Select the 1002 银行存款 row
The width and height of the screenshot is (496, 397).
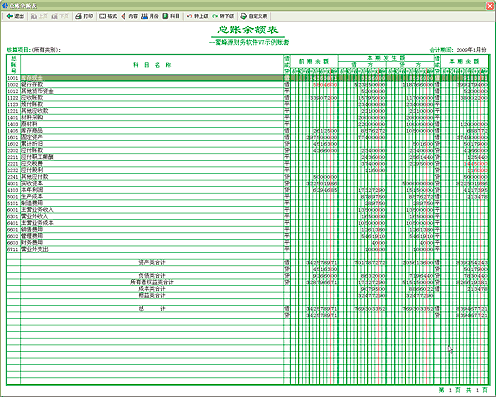coord(247,84)
